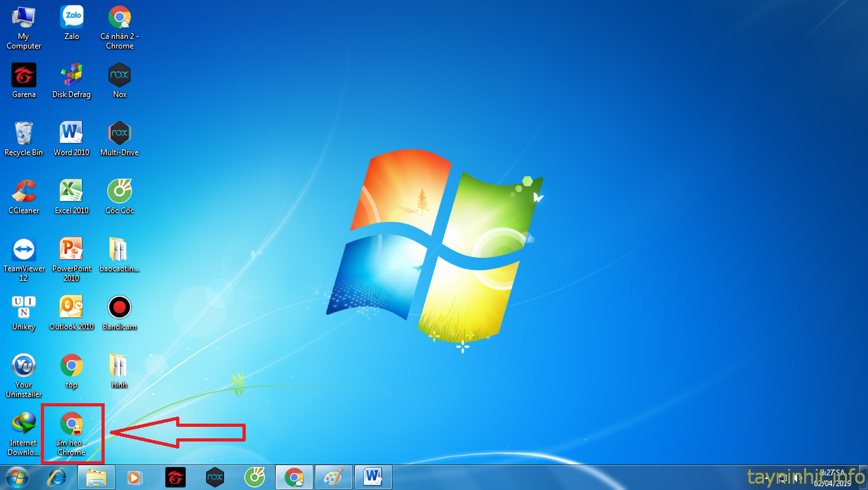Open the Zalo desktop shortcut
The image size is (868, 490).
71,17
